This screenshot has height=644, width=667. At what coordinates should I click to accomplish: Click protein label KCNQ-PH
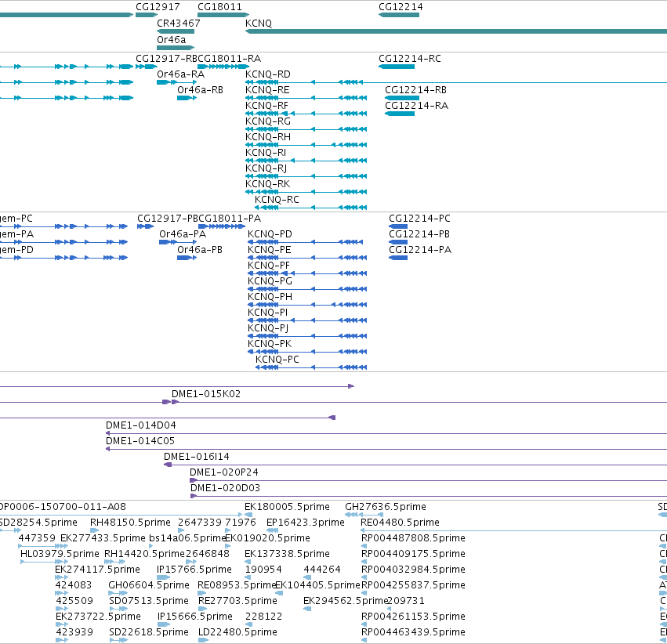coord(270,297)
